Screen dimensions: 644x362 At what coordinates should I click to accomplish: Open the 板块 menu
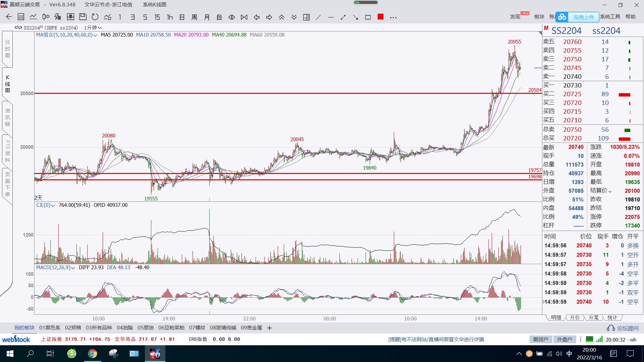539,17
